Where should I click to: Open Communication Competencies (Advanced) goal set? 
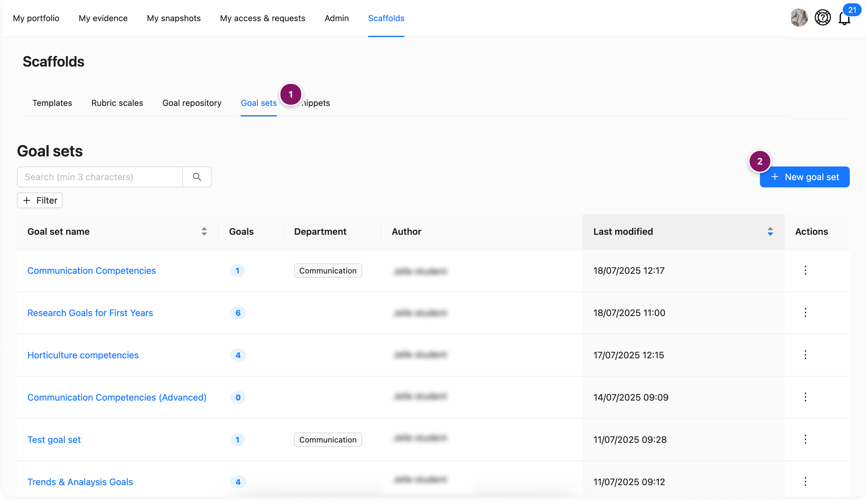click(117, 397)
